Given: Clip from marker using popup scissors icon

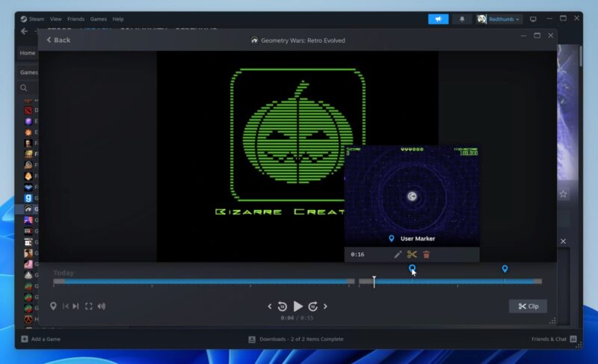Looking at the screenshot, I should [x=412, y=254].
